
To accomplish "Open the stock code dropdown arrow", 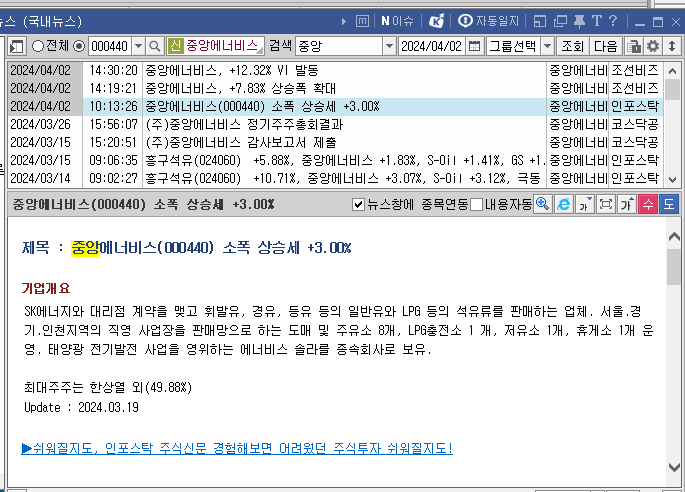I will click(x=138, y=46).
